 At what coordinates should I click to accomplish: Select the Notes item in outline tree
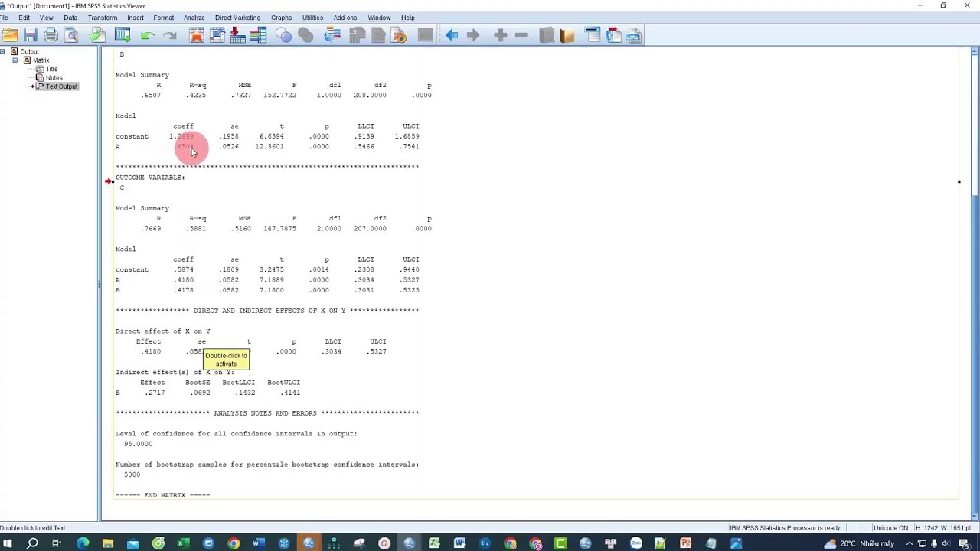click(54, 77)
